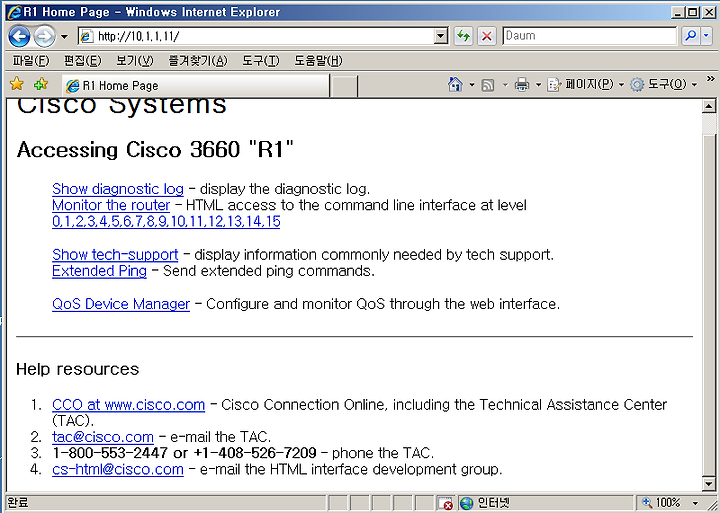Click the popup blocker status icon

coord(445,504)
